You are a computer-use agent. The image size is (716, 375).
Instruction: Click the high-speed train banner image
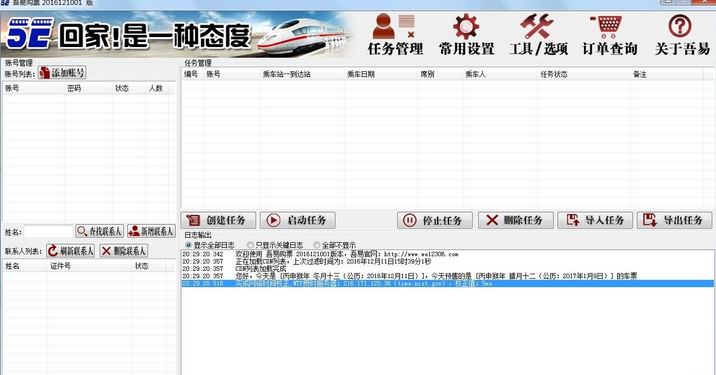304,36
